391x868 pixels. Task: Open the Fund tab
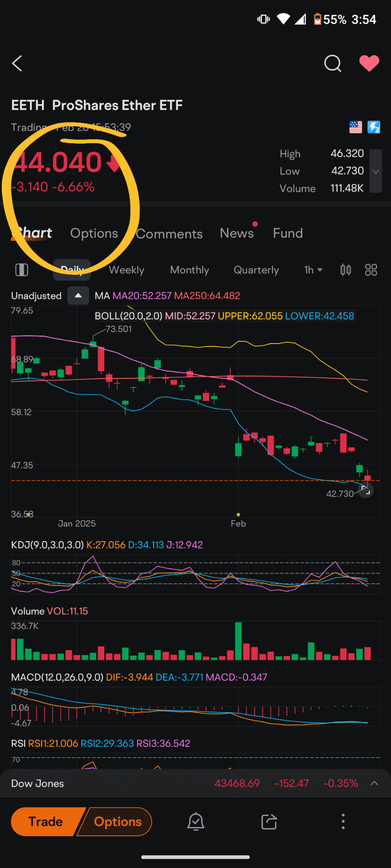tap(288, 233)
